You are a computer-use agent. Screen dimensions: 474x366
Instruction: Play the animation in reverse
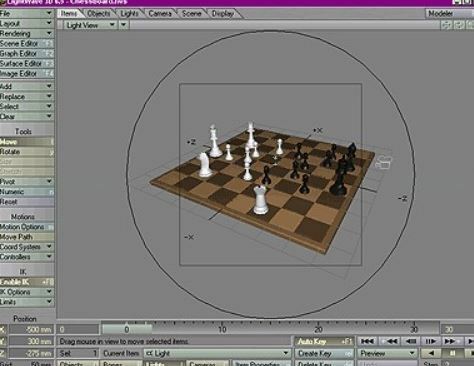[431, 353]
